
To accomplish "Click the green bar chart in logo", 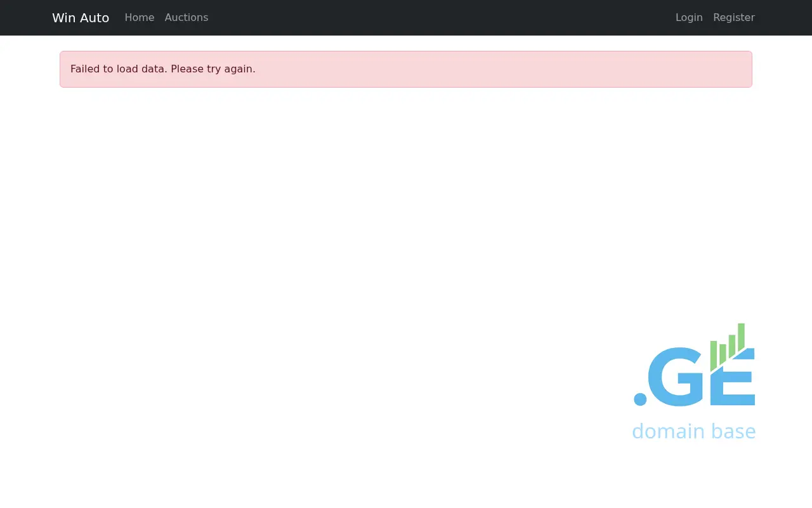I will 727,346.
